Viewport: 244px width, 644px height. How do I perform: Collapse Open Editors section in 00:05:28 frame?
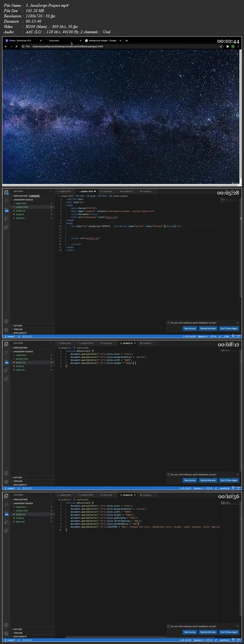point(32,196)
